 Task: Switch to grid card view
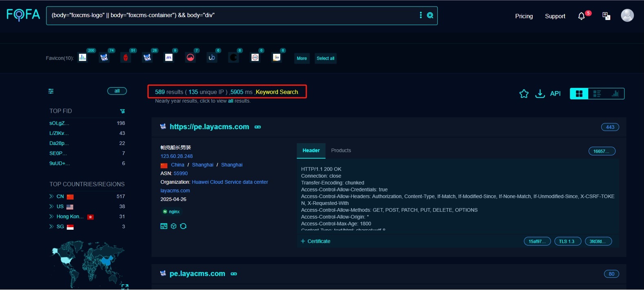click(x=579, y=94)
